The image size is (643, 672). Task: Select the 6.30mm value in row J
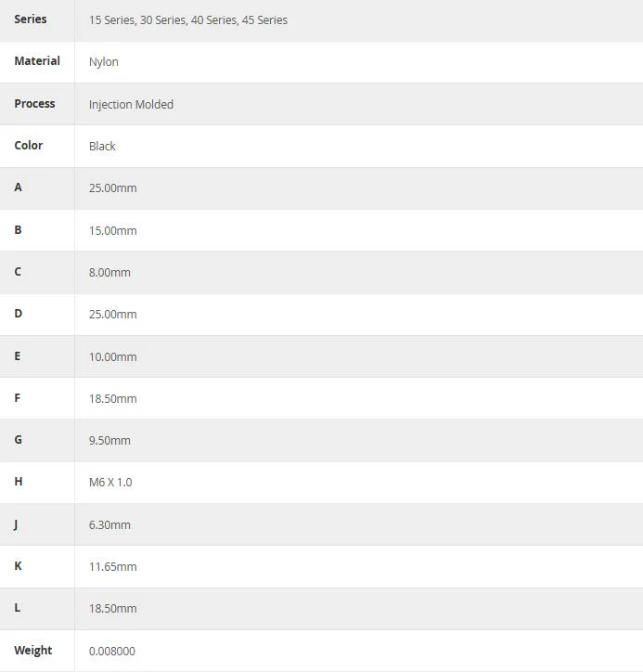(x=109, y=525)
